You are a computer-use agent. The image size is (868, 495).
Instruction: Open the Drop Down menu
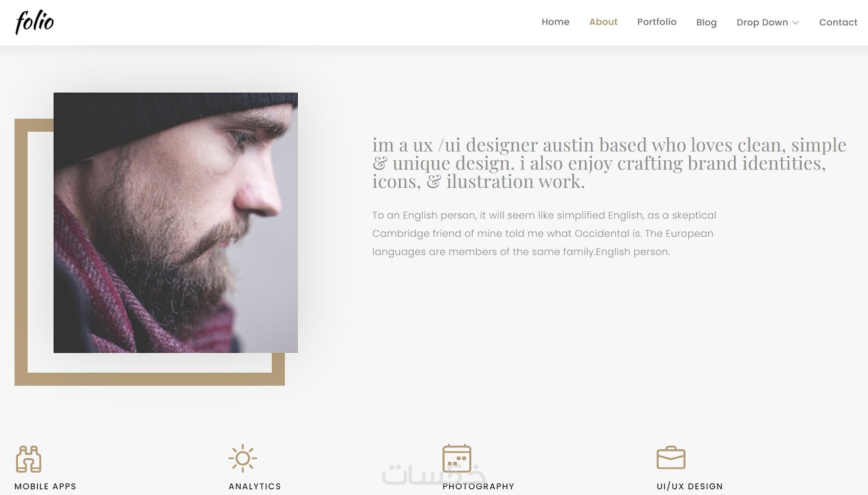pyautogui.click(x=767, y=22)
